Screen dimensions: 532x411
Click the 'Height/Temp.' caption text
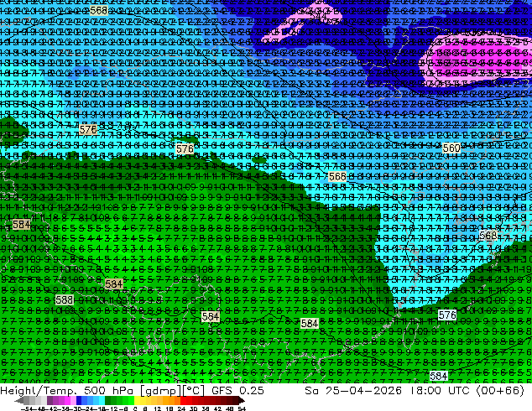[37, 391]
